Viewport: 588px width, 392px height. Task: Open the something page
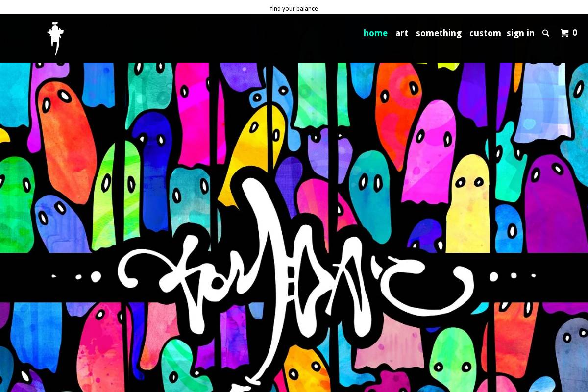439,33
